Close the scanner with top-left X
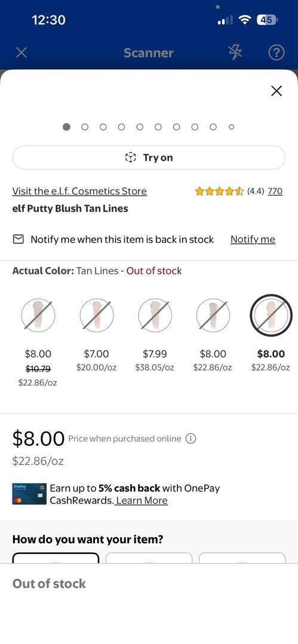The image size is (298, 644). pyautogui.click(x=21, y=52)
